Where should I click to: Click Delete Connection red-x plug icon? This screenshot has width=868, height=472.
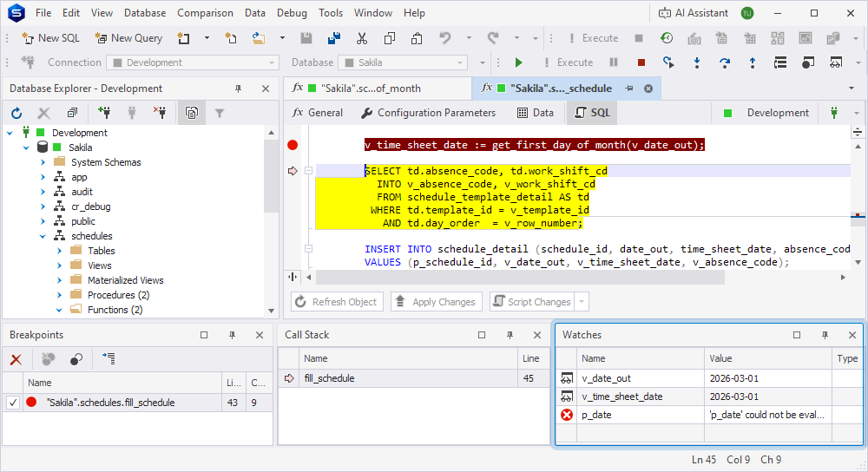(160, 114)
